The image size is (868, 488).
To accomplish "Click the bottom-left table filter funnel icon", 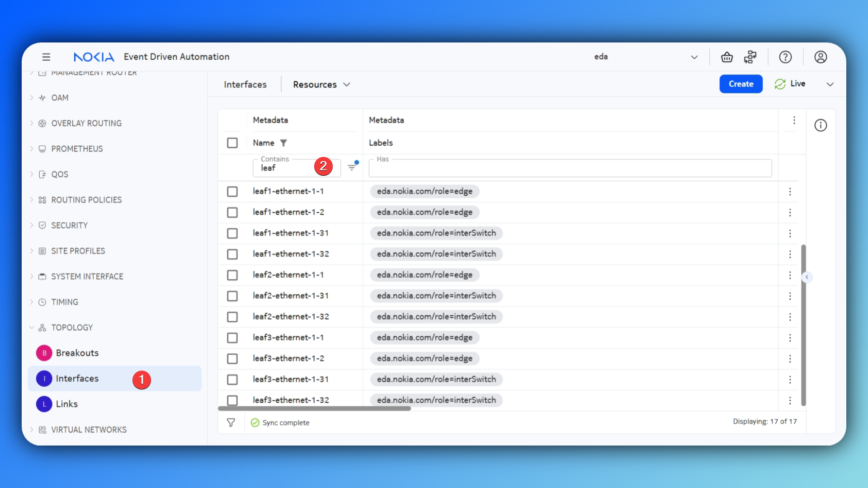I will point(231,422).
